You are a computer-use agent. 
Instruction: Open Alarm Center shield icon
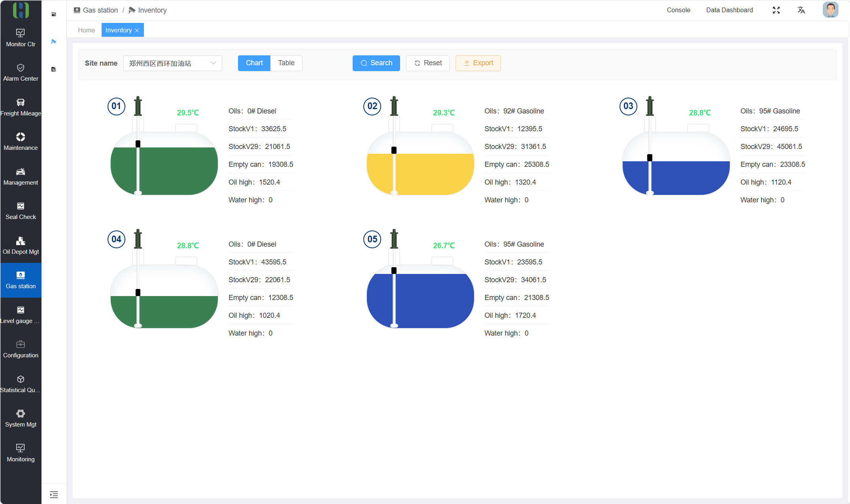[21, 68]
